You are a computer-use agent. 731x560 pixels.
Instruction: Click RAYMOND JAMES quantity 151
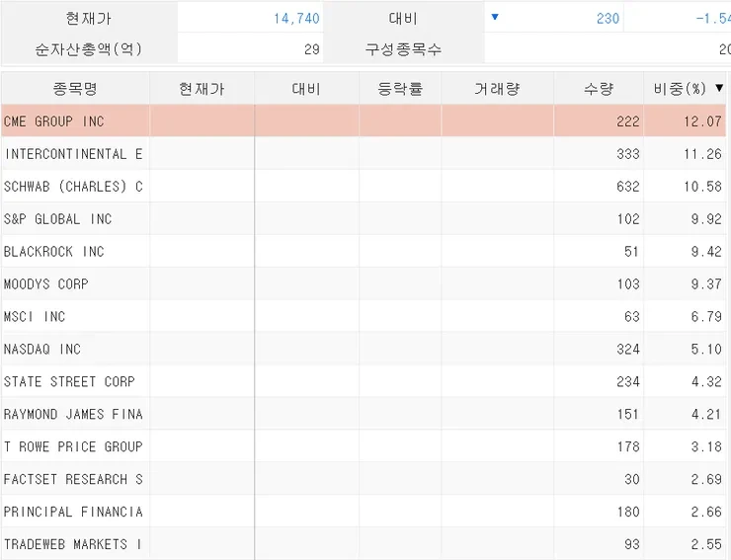coord(628,414)
